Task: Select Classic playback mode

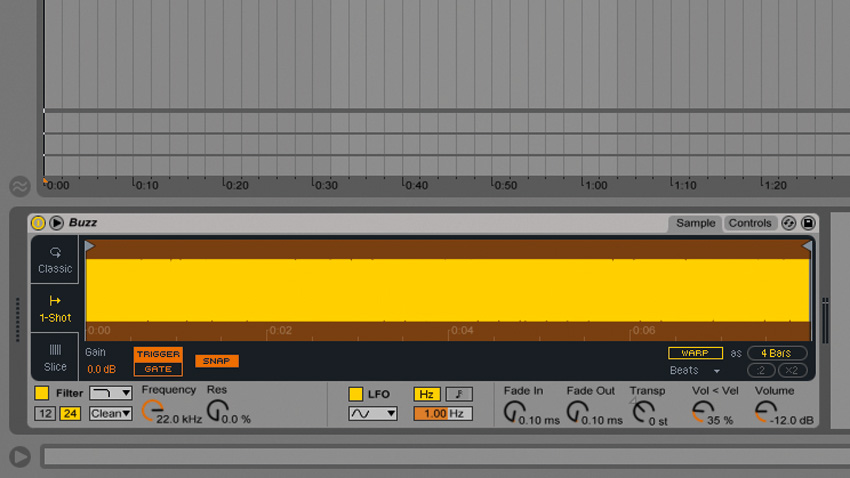Action: pyautogui.click(x=55, y=260)
